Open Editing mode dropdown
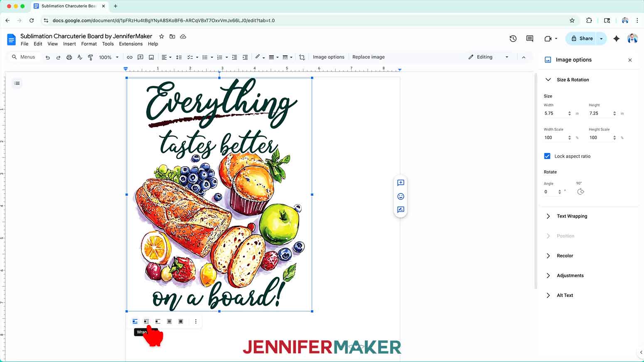 click(489, 57)
